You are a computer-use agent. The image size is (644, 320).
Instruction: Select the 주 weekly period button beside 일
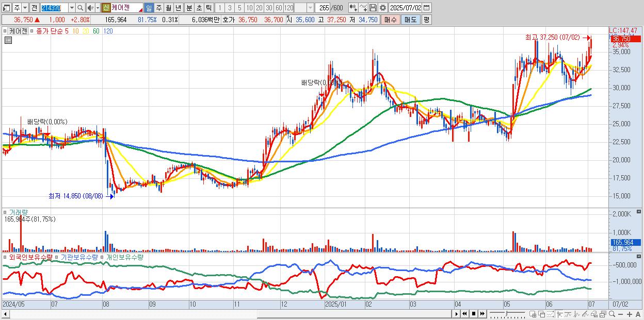tap(158, 8)
